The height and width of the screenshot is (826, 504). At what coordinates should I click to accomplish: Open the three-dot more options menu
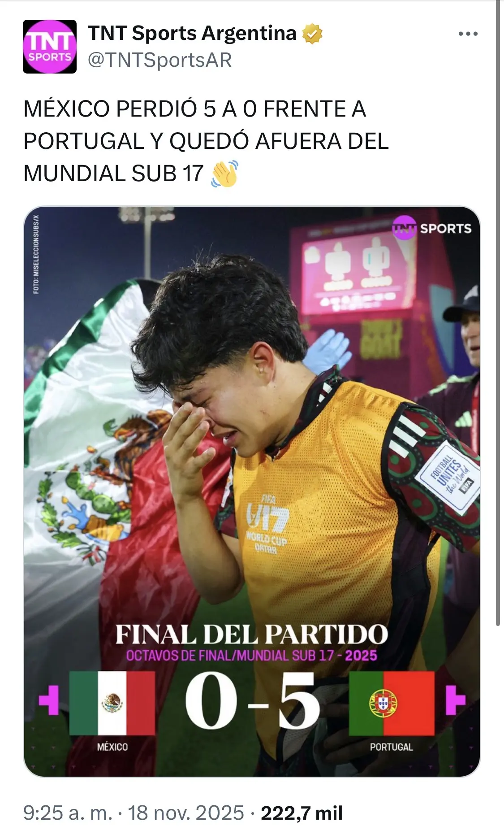point(468,34)
